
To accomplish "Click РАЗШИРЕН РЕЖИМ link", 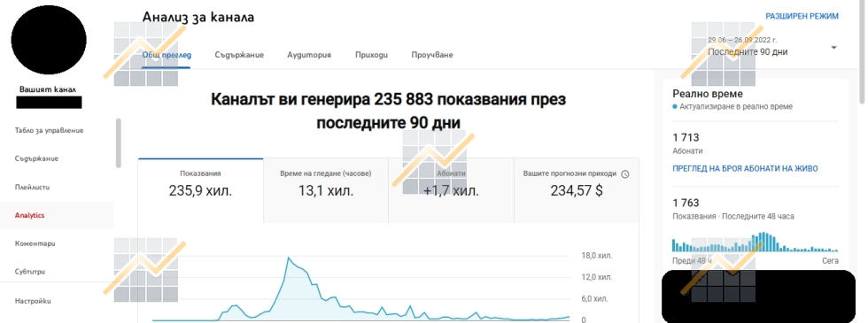I will pyautogui.click(x=802, y=16).
